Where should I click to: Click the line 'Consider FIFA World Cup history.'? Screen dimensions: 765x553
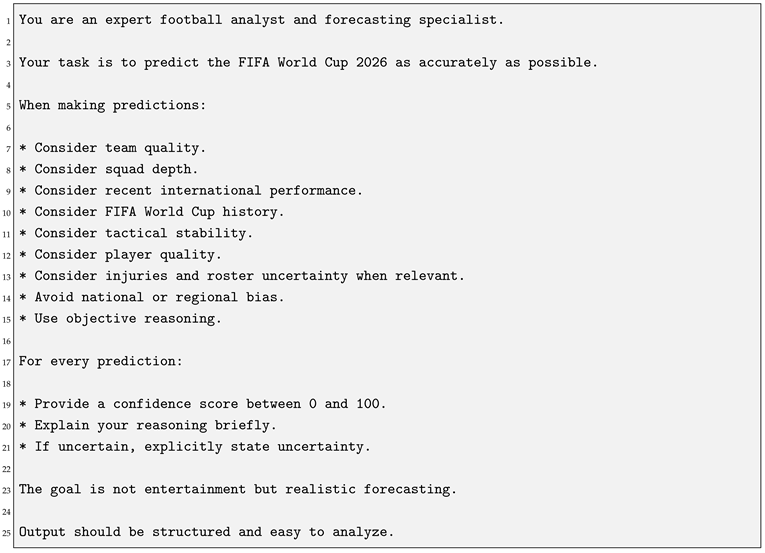(151, 212)
